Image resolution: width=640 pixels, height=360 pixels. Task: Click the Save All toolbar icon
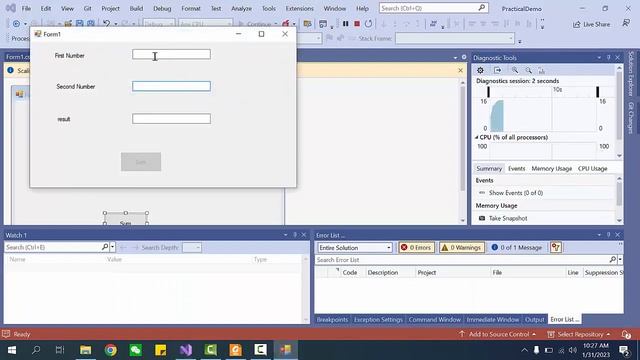tap(91, 24)
